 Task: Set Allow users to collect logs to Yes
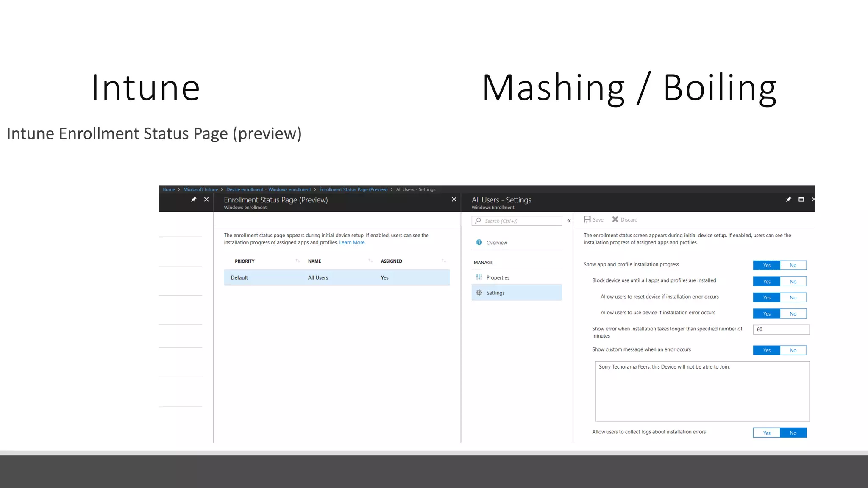pos(766,433)
